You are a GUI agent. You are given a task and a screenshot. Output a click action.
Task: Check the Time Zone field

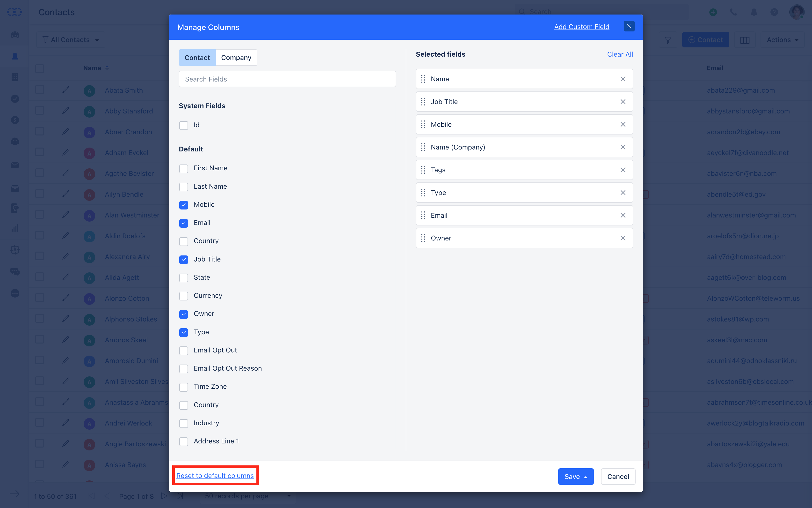click(x=183, y=387)
